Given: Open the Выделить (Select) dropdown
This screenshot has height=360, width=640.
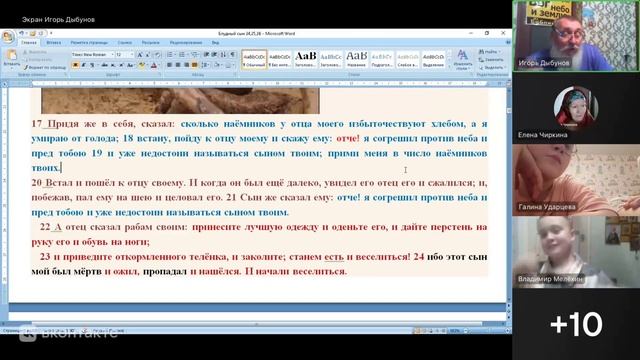Looking at the screenshot, I should [492, 67].
